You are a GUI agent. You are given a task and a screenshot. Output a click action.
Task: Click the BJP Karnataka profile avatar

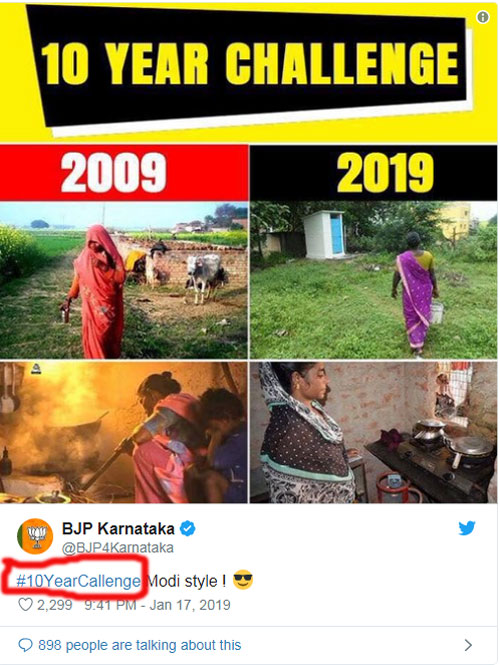pos(35,536)
